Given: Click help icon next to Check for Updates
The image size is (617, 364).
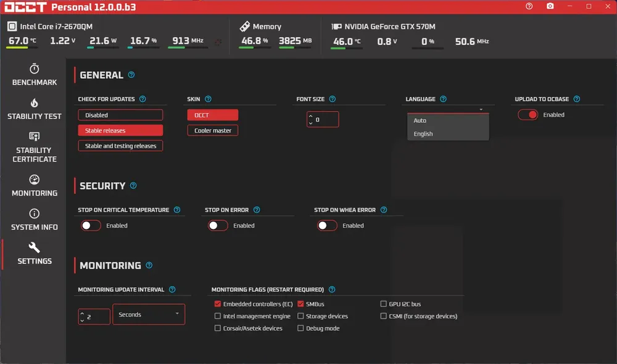Looking at the screenshot, I should pyautogui.click(x=143, y=99).
